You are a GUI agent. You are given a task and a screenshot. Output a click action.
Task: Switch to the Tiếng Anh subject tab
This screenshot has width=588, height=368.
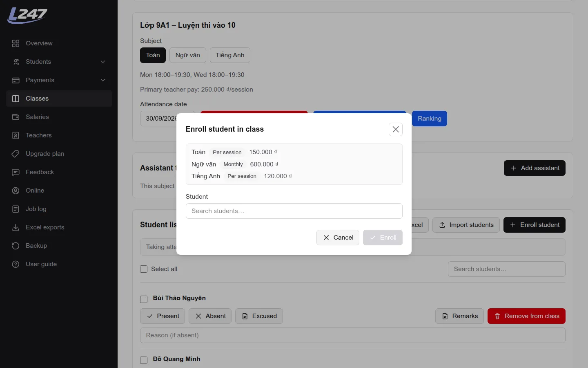(230, 55)
